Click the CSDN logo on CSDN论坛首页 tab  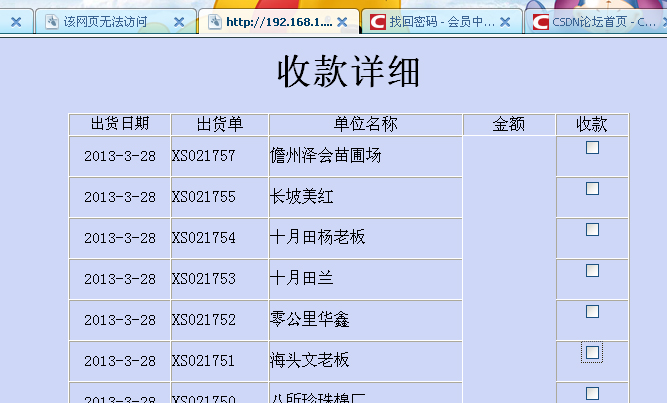(541, 22)
